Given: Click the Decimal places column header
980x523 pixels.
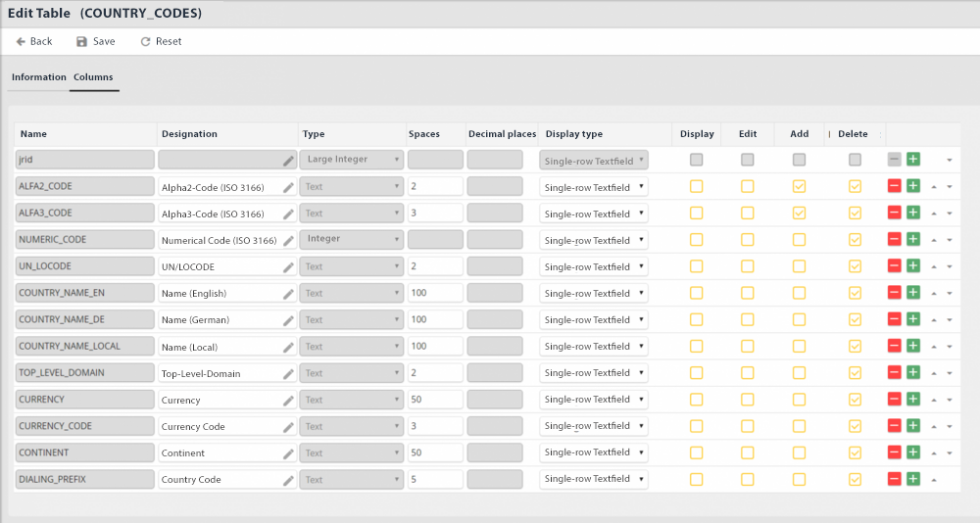Looking at the screenshot, I should (x=502, y=134).
